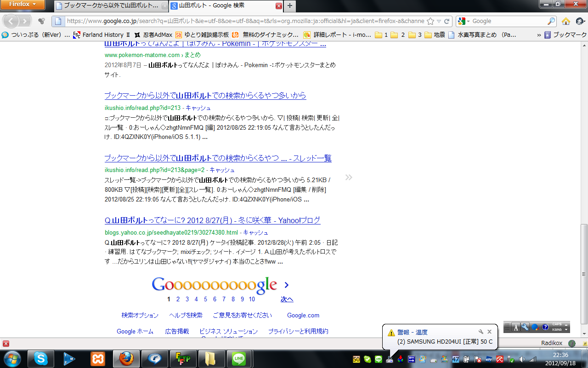This screenshot has height=368, width=588.
Task: Click the Firefox home button
Action: [x=566, y=21]
